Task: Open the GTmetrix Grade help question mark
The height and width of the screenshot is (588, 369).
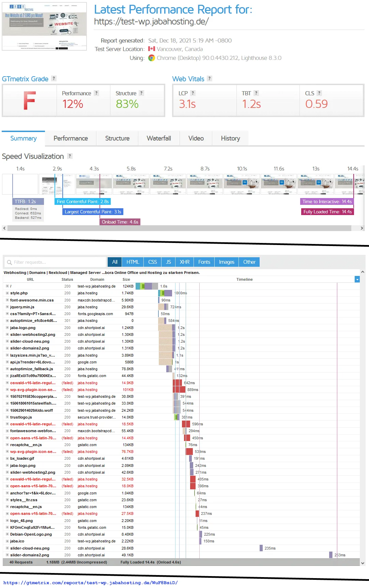Action: point(53,79)
